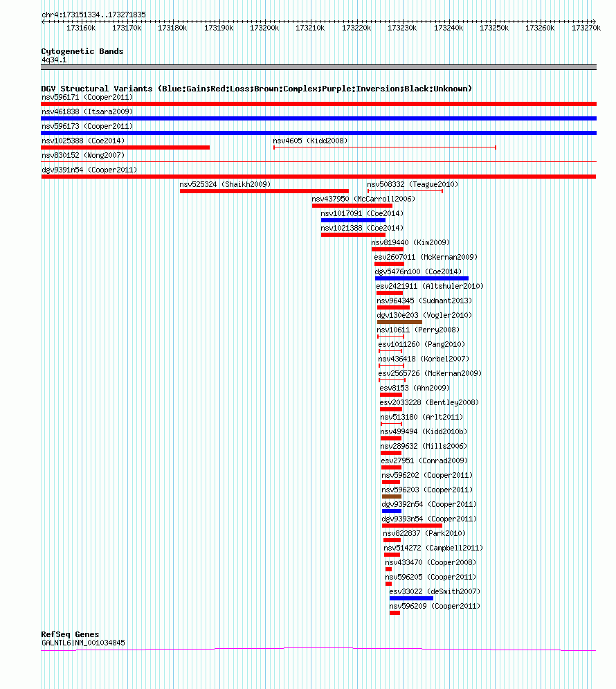Click the 173160k ruler tick label
The width and height of the screenshot is (616, 689).
[81, 28]
